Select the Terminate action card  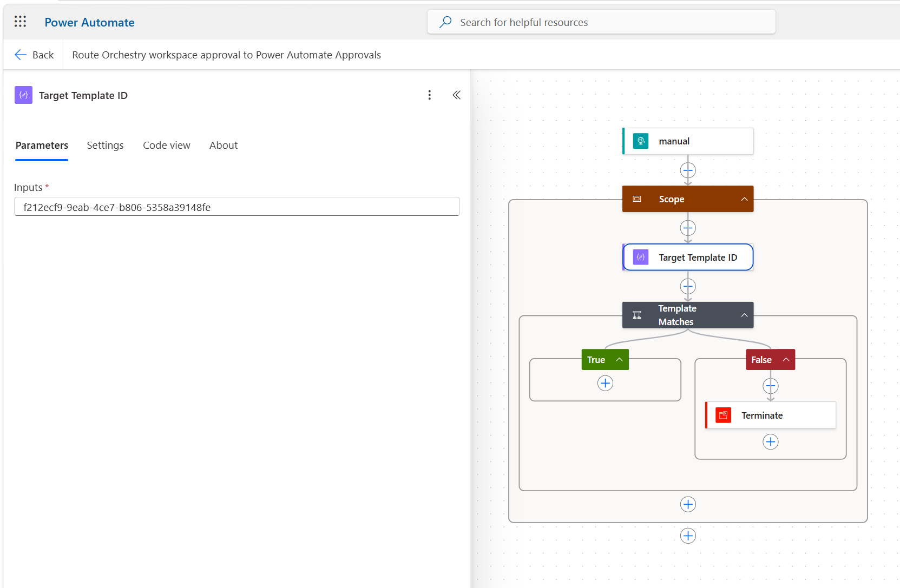click(771, 415)
